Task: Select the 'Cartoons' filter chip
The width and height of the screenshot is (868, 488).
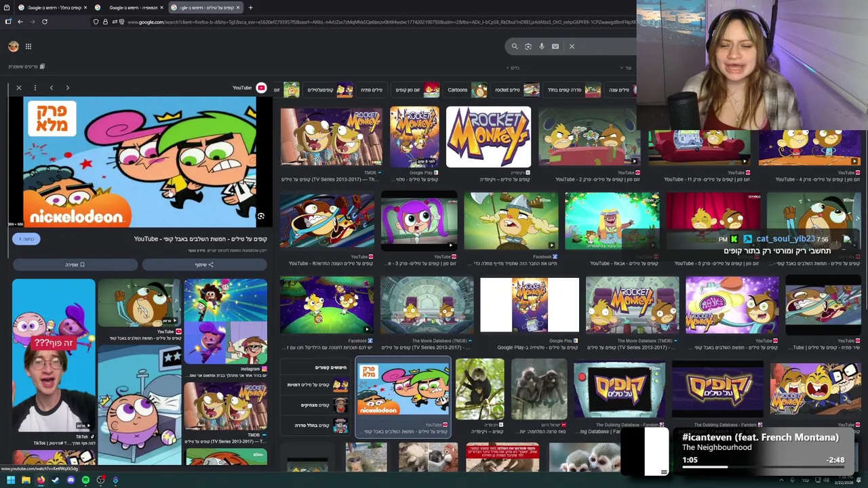Action: click(467, 89)
